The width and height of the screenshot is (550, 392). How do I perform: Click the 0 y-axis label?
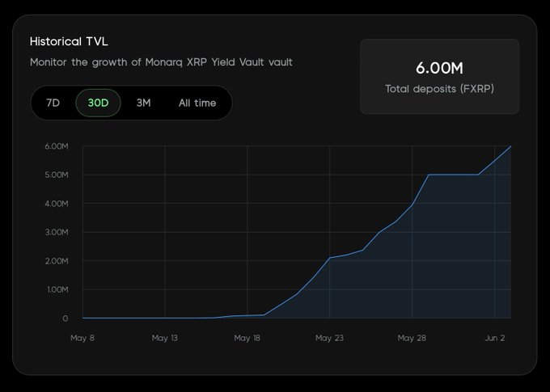[x=66, y=318]
